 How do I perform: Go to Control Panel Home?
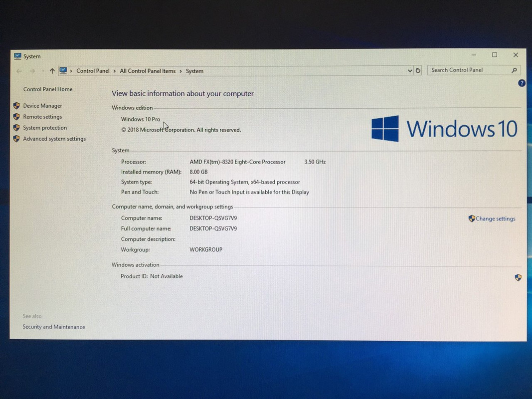pos(48,89)
